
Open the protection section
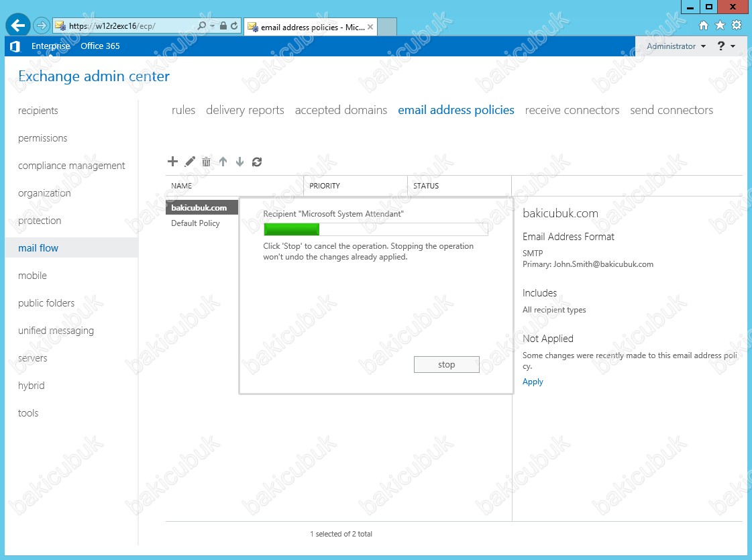coord(40,221)
